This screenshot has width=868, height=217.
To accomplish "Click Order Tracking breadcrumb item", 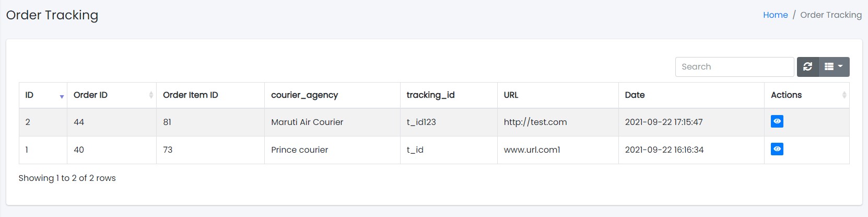I will click(x=830, y=15).
